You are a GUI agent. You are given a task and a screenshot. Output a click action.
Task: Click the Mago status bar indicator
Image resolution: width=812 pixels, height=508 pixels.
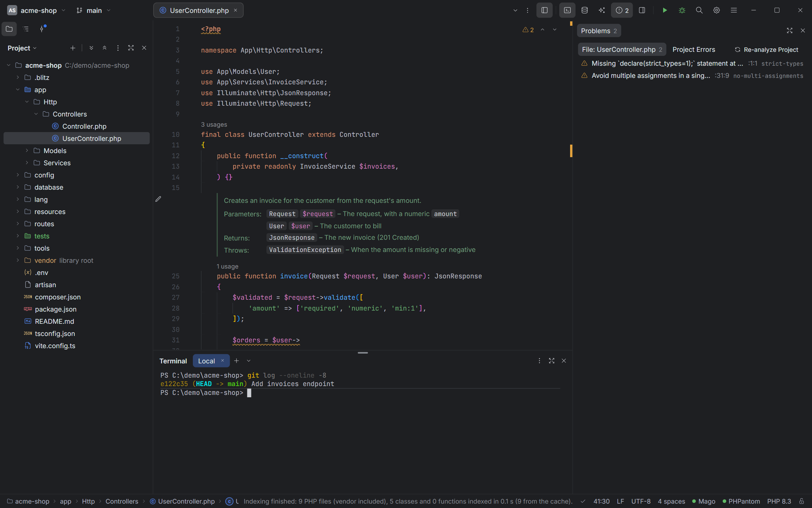(703, 501)
